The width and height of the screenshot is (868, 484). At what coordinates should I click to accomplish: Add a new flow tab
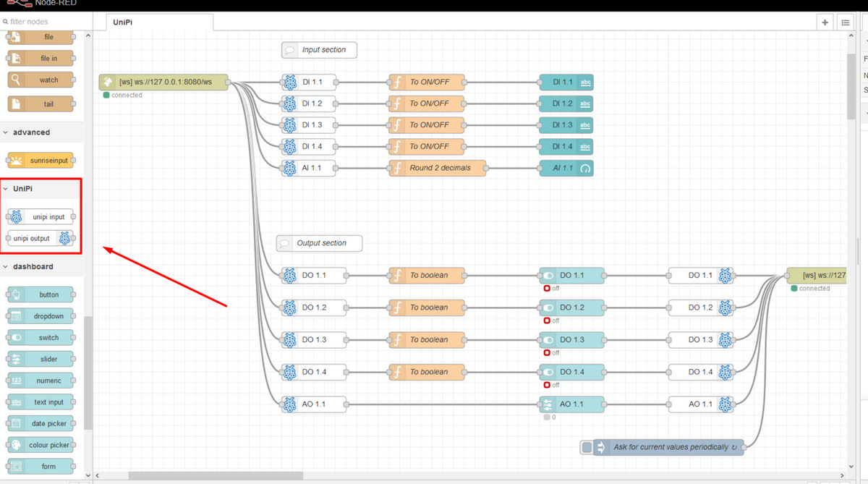825,22
